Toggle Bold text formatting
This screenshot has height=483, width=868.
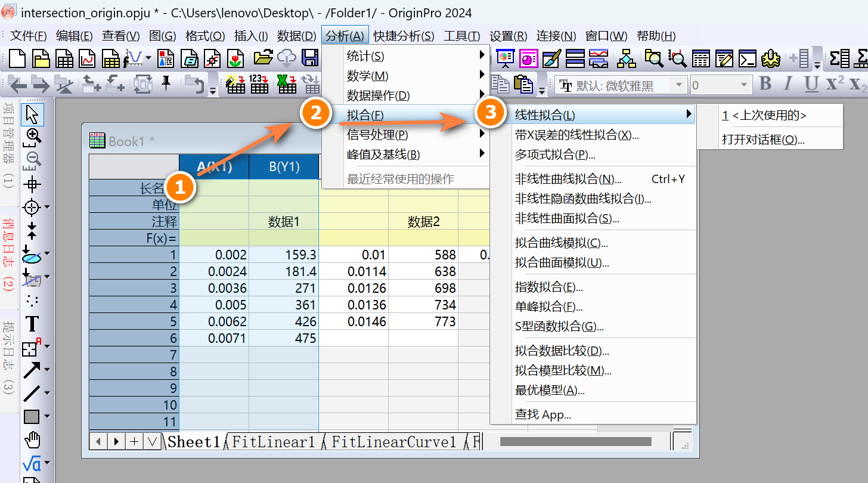pos(766,85)
